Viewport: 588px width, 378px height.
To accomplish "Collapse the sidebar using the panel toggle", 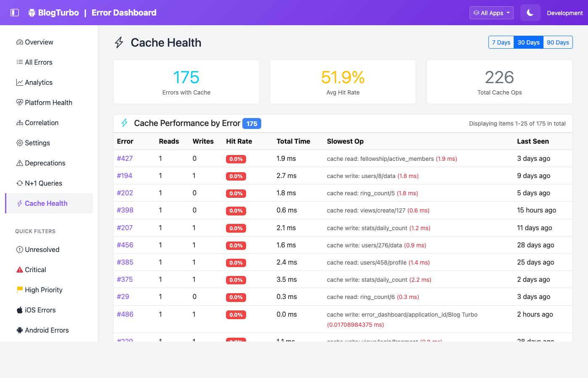I will click(x=16, y=12).
